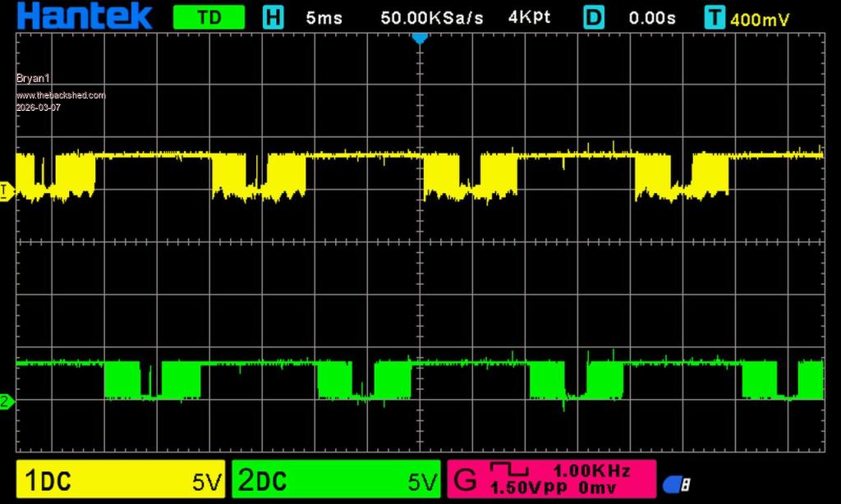Open the 400mV trigger level setting
Image resolution: width=841 pixels, height=504 pixels.
760,19
